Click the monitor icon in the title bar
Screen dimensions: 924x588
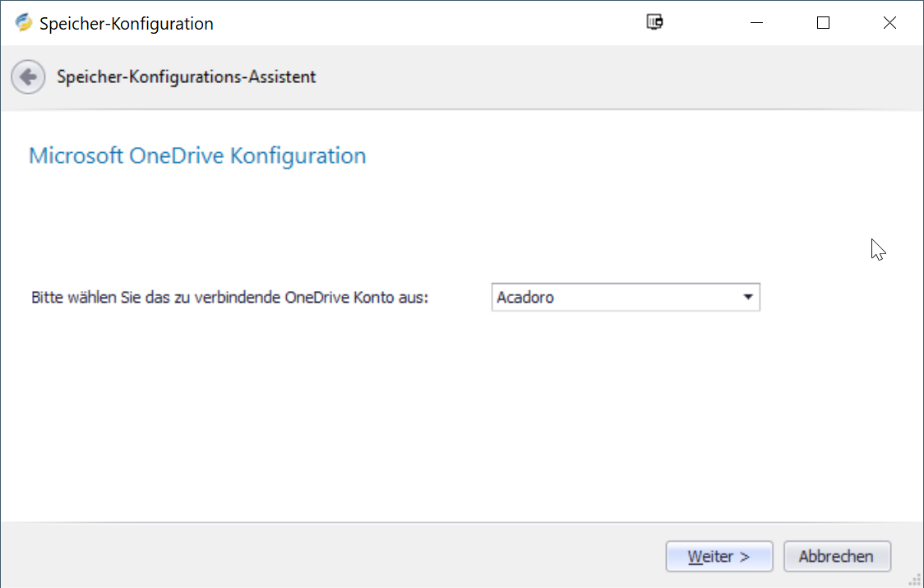654,23
